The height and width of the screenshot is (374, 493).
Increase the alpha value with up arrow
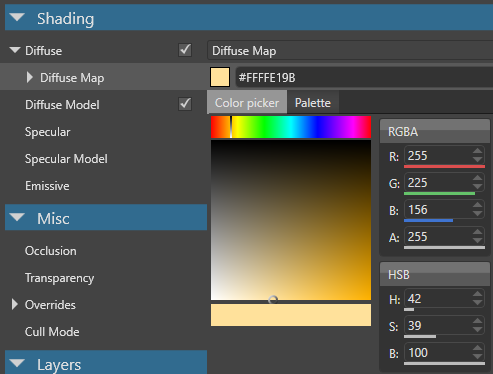[478, 232]
